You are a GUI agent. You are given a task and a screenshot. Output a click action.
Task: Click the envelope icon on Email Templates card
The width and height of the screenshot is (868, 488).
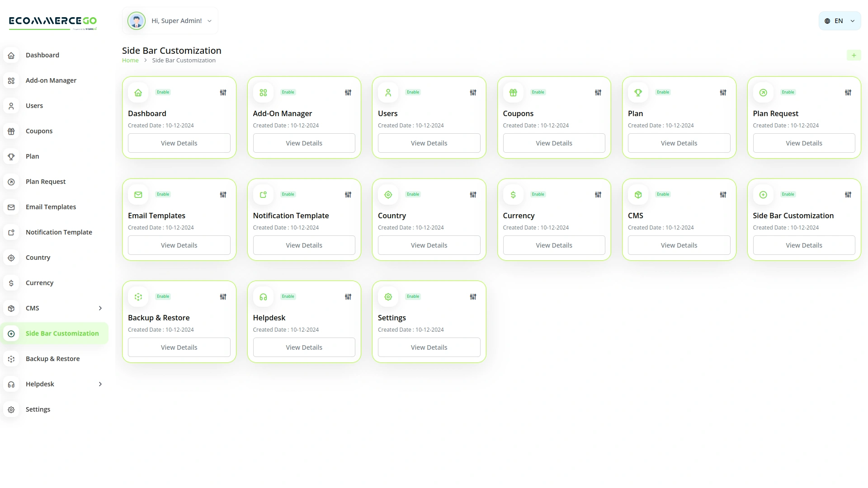(138, 194)
